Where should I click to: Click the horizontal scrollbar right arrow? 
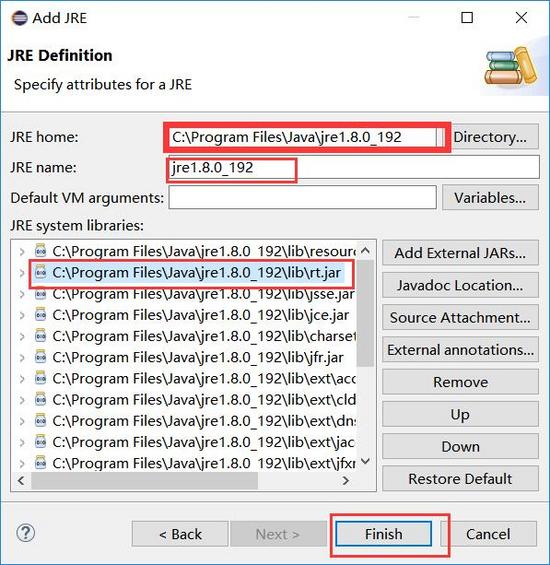(x=346, y=480)
